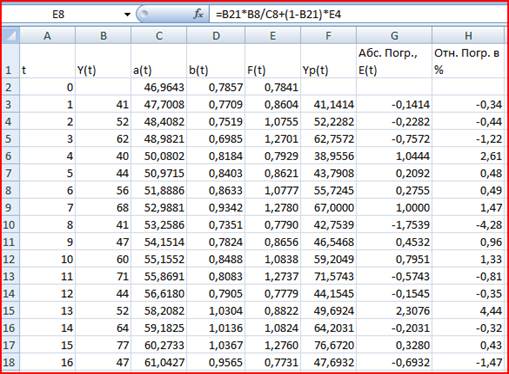Select row 15 header
Viewport: 509px width, 374px height.
(x=11, y=311)
